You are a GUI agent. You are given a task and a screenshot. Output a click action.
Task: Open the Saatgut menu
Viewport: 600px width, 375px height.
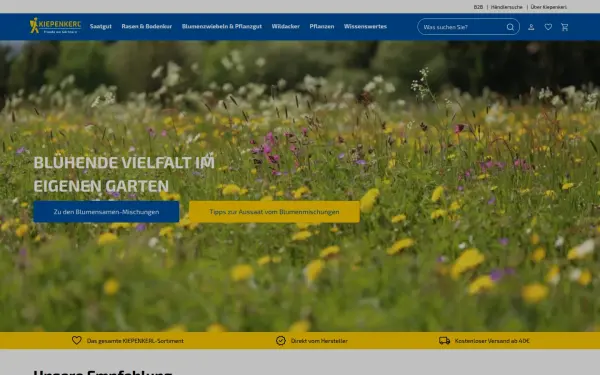(x=101, y=26)
